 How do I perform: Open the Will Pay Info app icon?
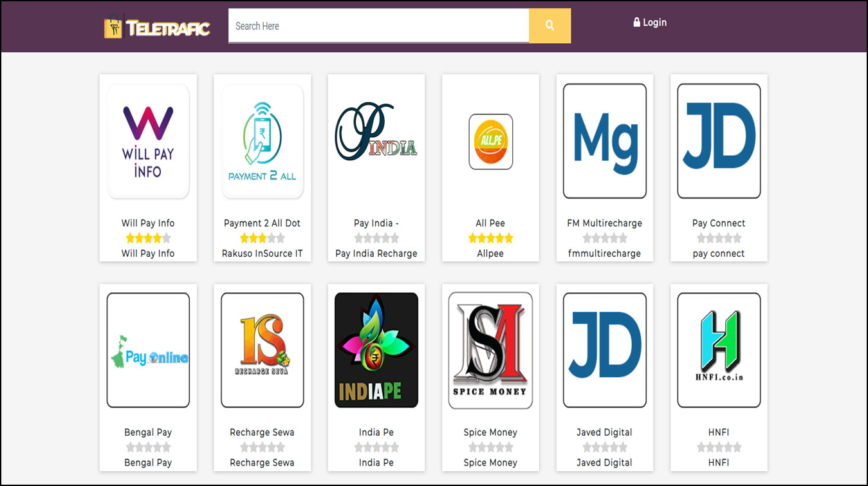(x=148, y=141)
